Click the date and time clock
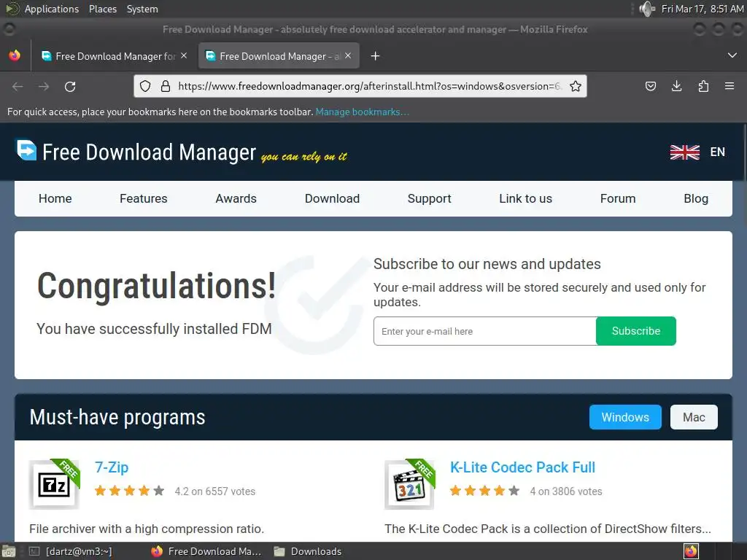 pos(703,9)
